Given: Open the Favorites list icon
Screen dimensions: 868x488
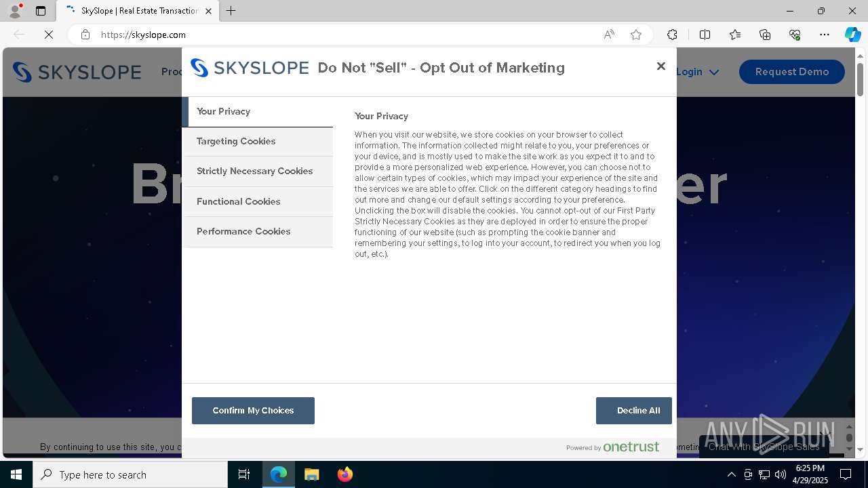Looking at the screenshot, I should click(735, 35).
